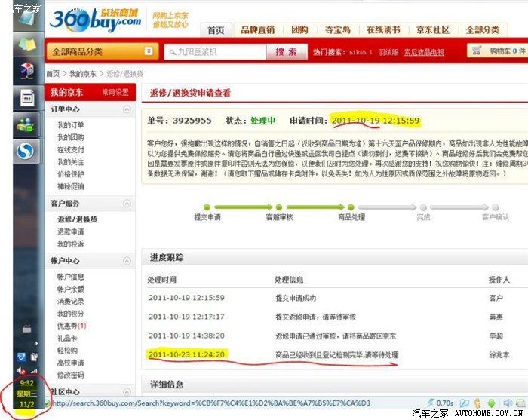
Task: Click the green download arrow in status bar
Action: (491, 403)
